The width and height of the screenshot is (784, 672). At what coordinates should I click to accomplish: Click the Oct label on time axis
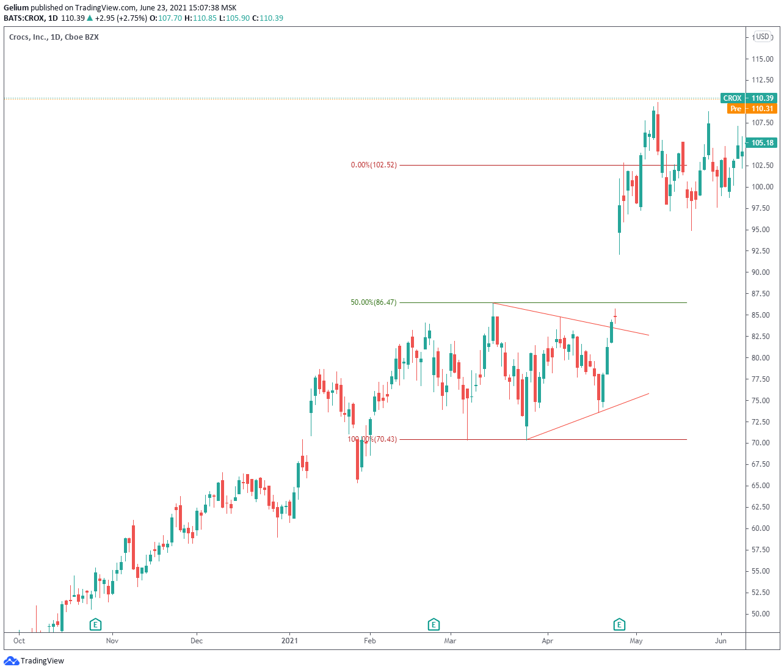19,641
